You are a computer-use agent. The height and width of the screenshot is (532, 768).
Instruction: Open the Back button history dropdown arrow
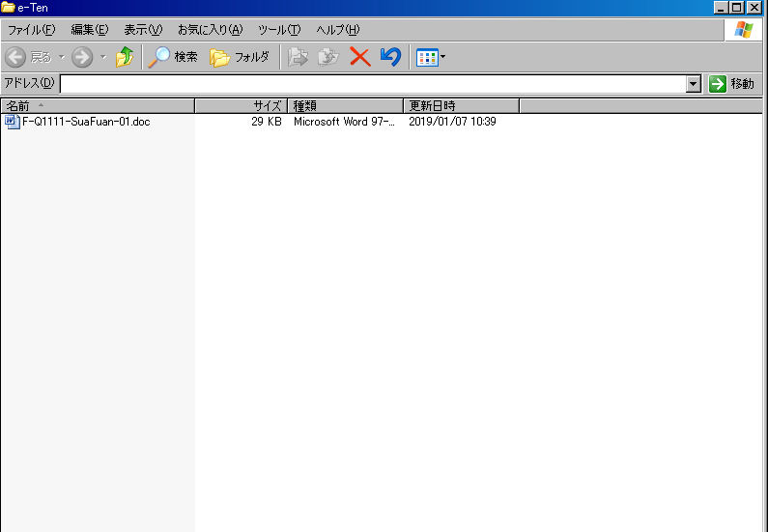coord(62,57)
